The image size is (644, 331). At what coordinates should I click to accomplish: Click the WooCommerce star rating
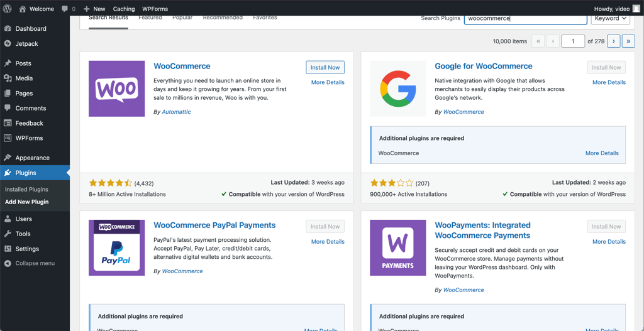pyautogui.click(x=111, y=183)
